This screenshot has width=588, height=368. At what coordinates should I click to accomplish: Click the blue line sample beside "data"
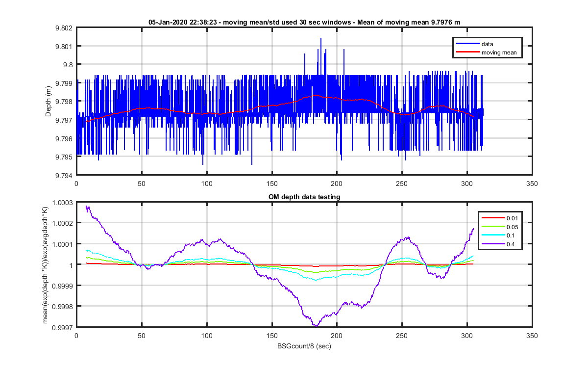pyautogui.click(x=468, y=44)
